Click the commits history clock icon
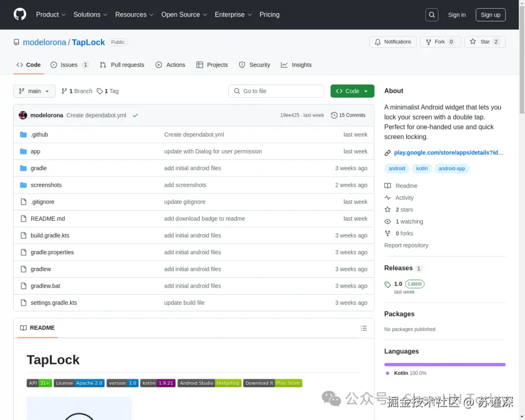 334,115
